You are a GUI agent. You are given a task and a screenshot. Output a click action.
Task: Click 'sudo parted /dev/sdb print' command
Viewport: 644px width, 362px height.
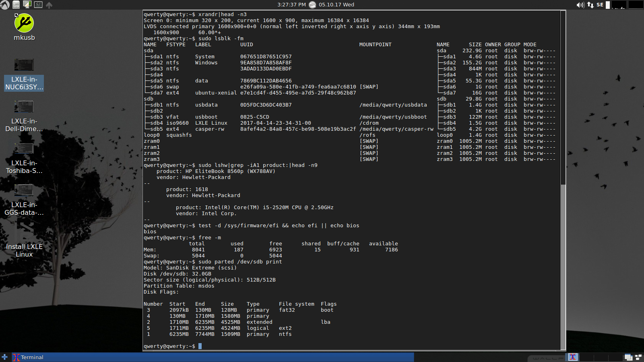(x=240, y=262)
